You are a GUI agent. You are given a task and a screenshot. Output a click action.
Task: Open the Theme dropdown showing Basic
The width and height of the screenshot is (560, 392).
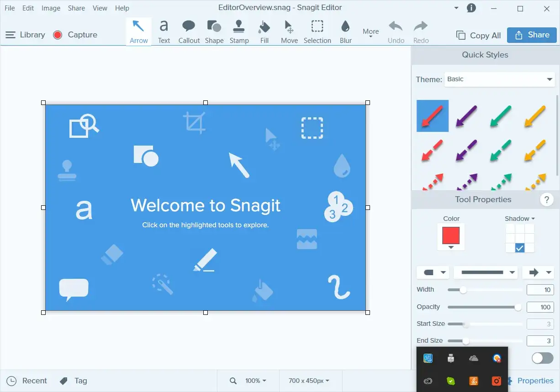(x=499, y=79)
